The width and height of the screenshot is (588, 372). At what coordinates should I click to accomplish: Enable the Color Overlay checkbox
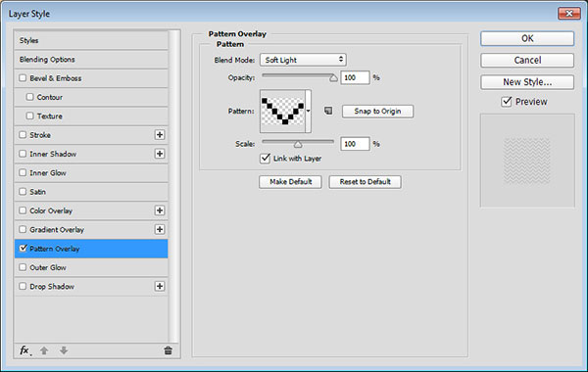click(23, 210)
